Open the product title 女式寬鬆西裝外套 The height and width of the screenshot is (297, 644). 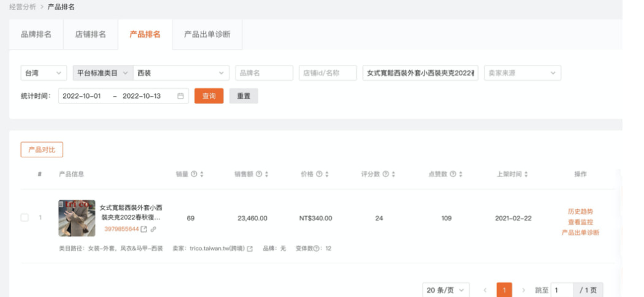[131, 212]
